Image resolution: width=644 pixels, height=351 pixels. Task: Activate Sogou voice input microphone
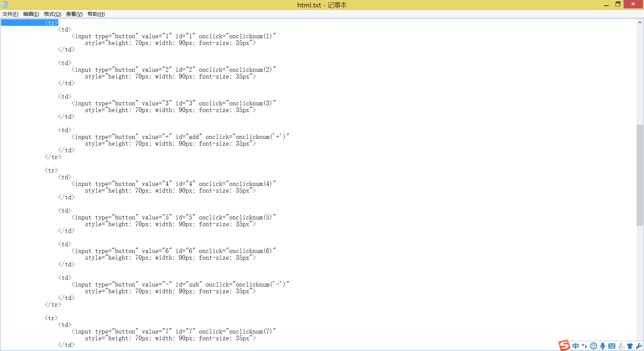pyautogui.click(x=603, y=346)
